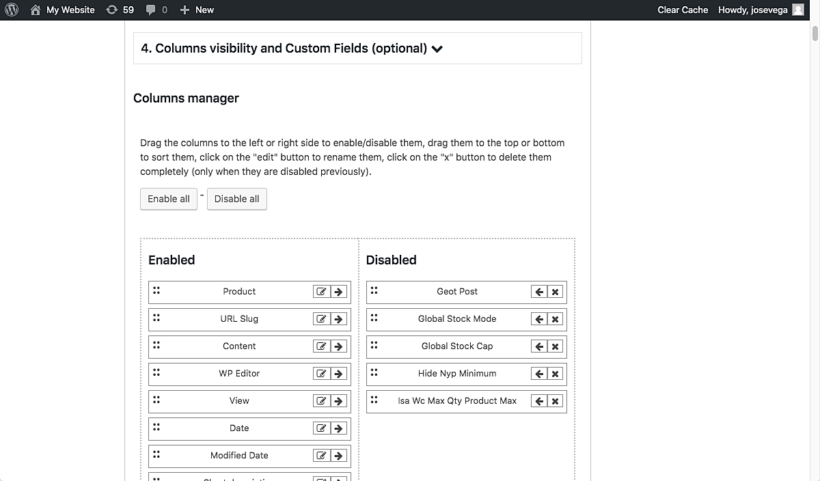Screen dimensions: 820x481
Task: Enable the Global Stock Mode column
Action: [x=539, y=319]
